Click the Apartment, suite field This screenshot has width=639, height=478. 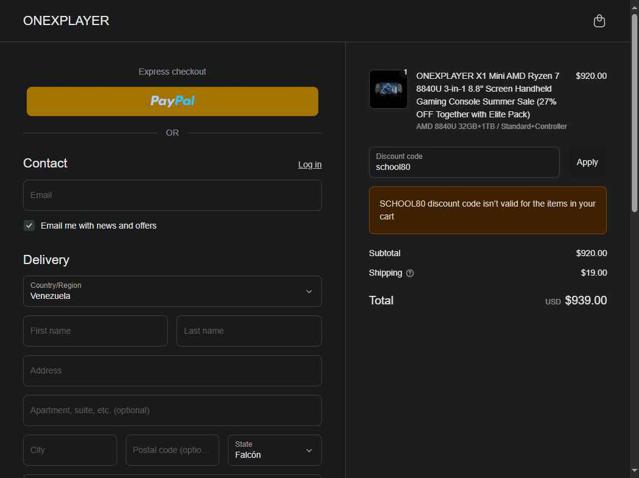[x=172, y=410]
